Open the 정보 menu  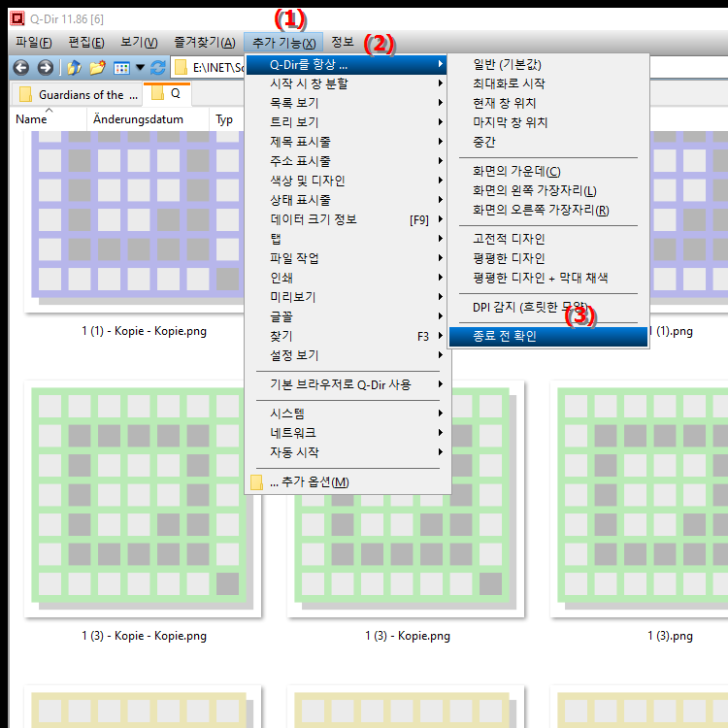[x=343, y=43]
